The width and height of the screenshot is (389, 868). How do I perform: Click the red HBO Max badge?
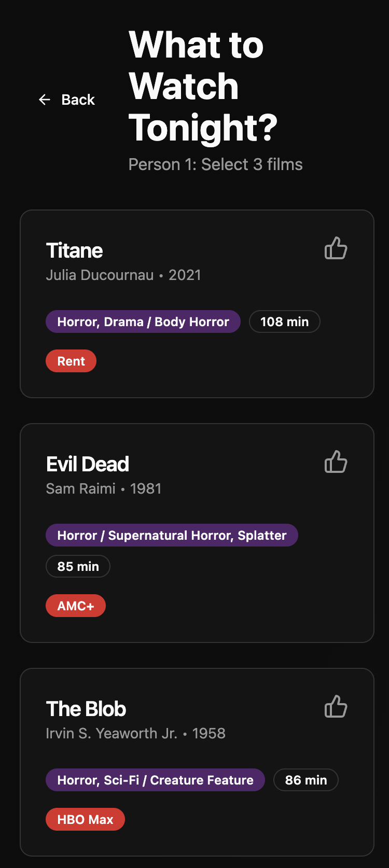[x=85, y=819]
